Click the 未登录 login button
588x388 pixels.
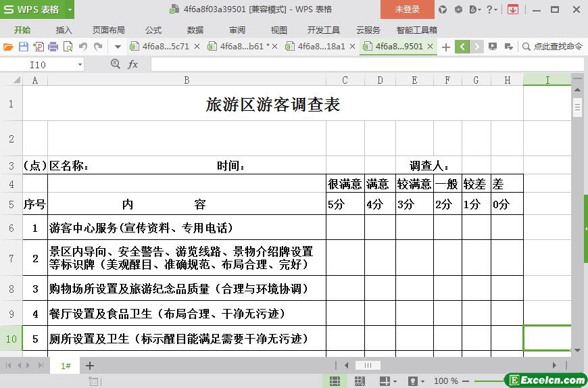click(x=407, y=9)
